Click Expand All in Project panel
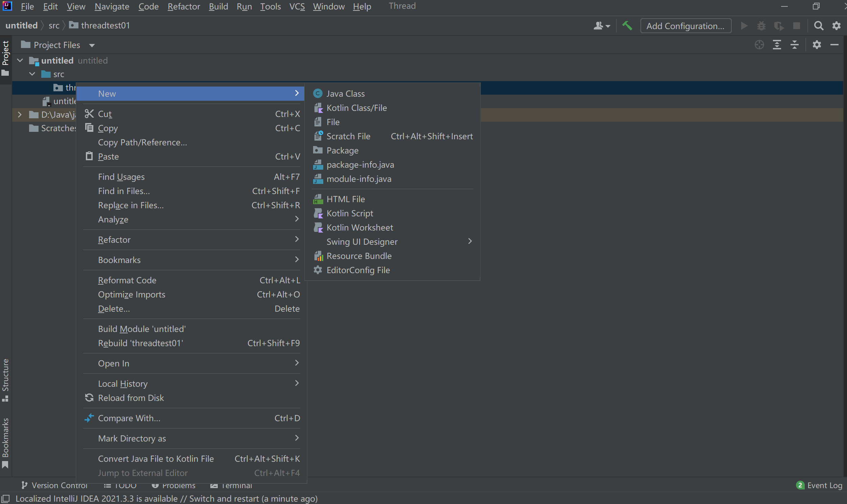The width and height of the screenshot is (847, 504). (777, 45)
